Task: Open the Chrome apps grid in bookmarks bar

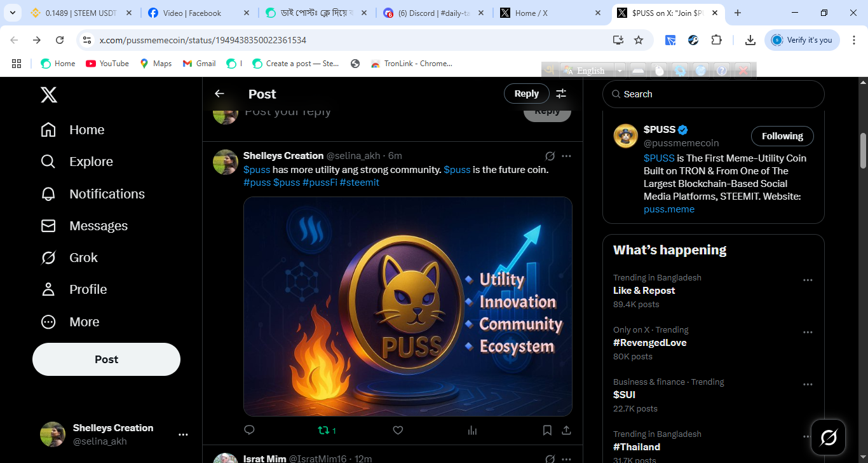Action: click(x=17, y=64)
